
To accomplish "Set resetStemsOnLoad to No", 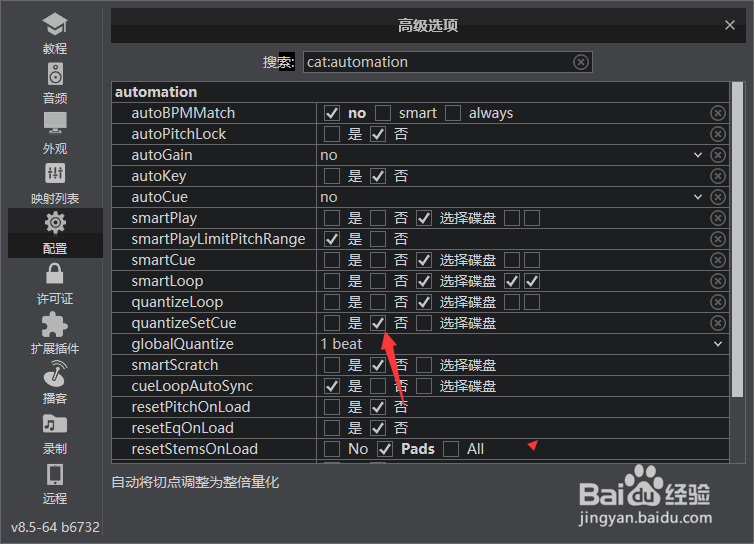I will (332, 449).
